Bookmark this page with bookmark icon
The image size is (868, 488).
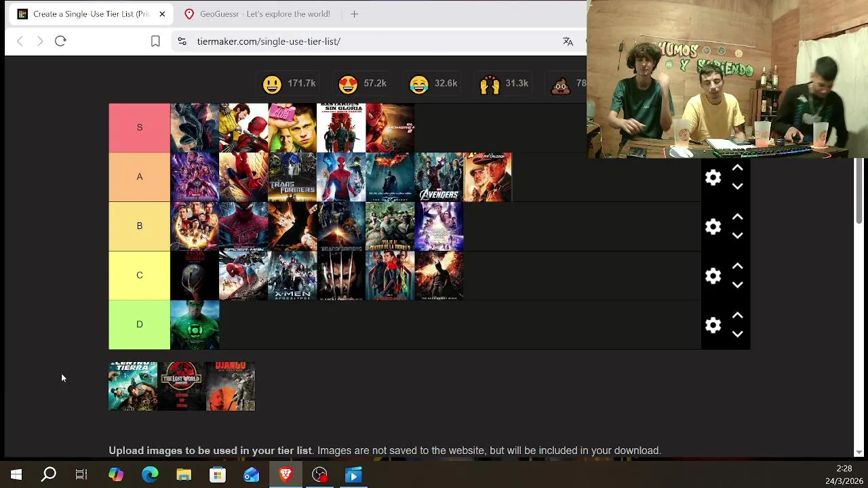[155, 41]
